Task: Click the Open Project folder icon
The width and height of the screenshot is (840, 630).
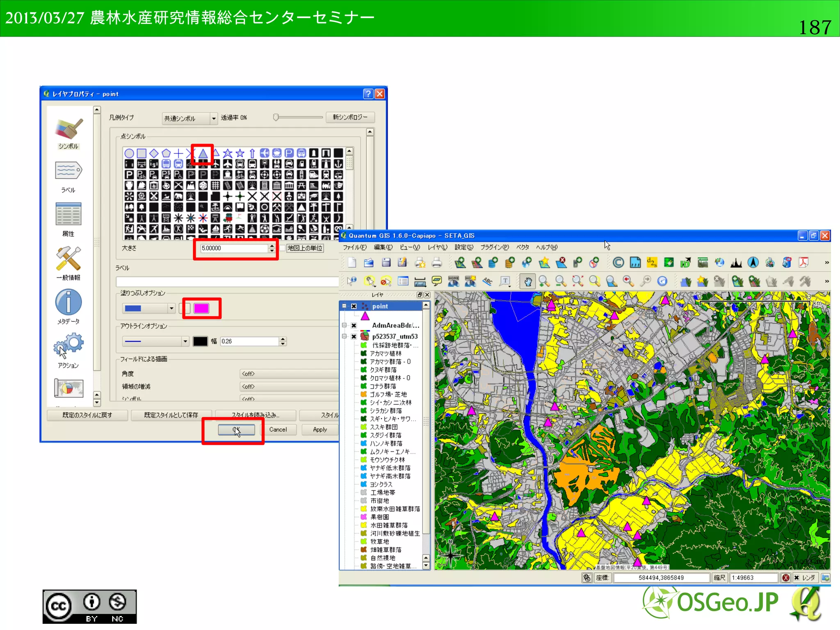Action: click(368, 263)
